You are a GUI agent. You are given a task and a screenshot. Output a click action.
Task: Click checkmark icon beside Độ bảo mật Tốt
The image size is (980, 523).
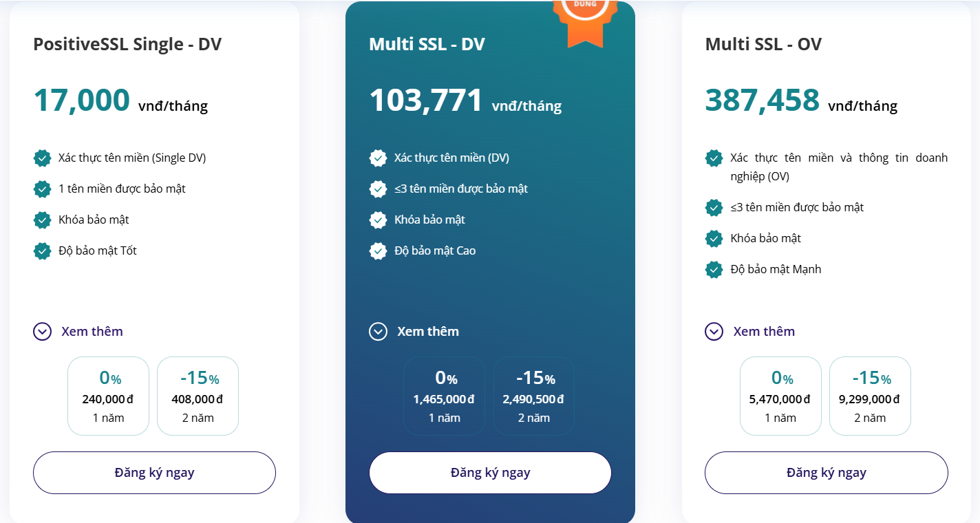(43, 251)
